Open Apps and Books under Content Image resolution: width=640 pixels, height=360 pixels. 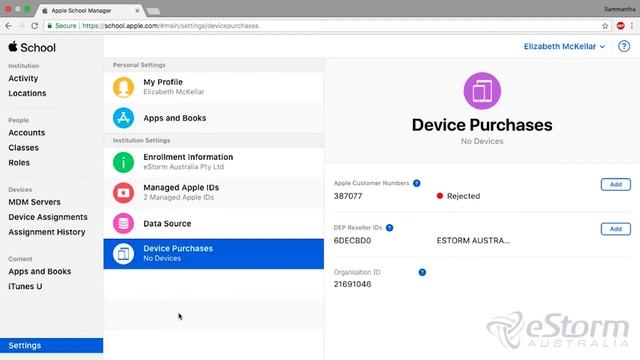(x=40, y=271)
